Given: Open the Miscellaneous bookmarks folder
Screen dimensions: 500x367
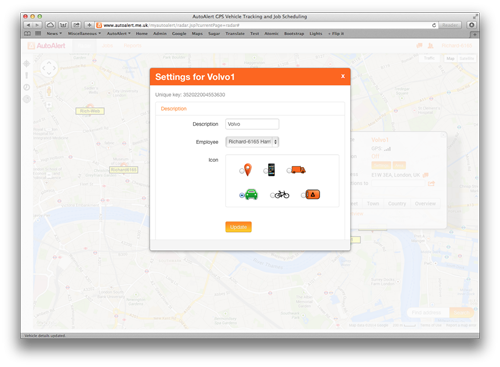Looking at the screenshot, I should [84, 34].
